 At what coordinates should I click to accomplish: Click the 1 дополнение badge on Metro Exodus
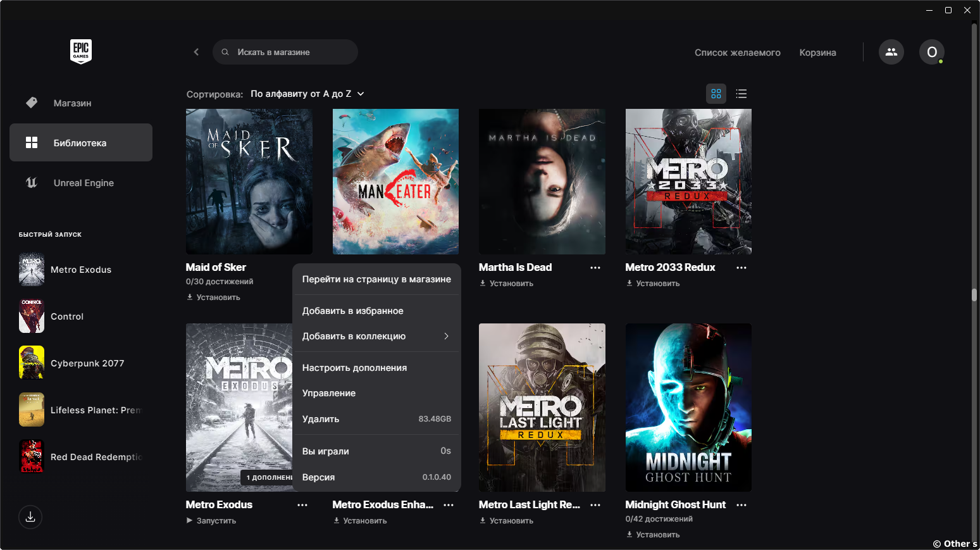tap(266, 477)
